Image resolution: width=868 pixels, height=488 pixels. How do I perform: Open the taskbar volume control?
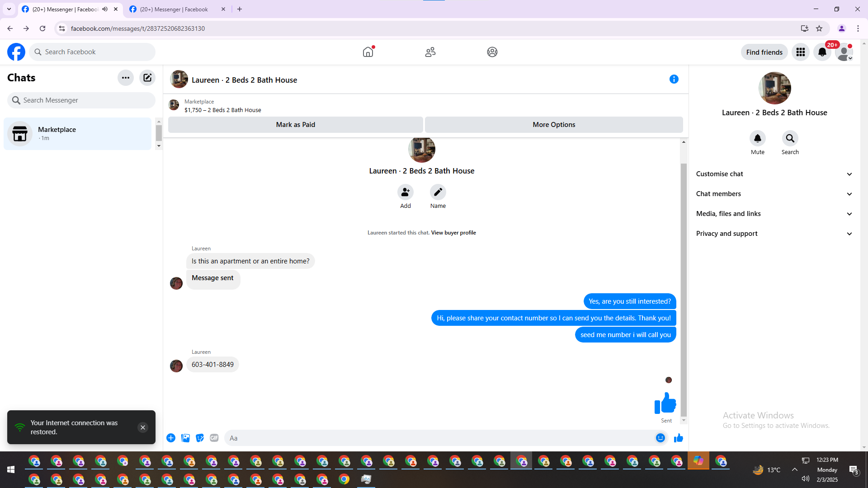pos(806,479)
